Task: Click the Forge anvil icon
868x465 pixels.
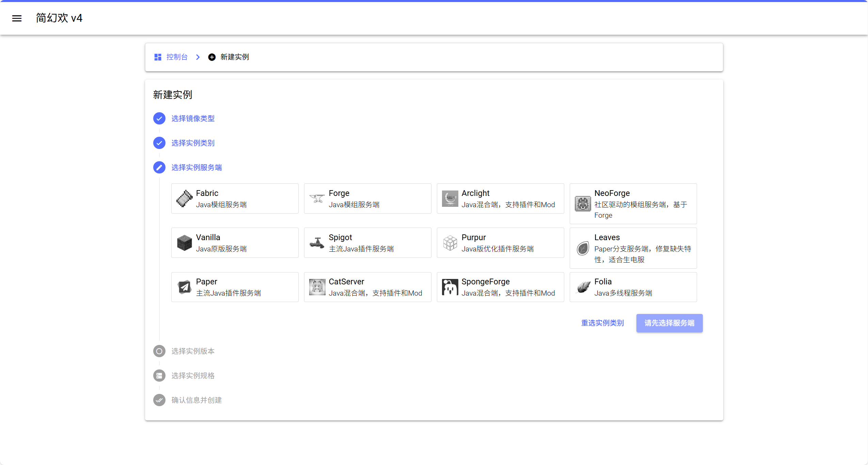Action: 317,199
